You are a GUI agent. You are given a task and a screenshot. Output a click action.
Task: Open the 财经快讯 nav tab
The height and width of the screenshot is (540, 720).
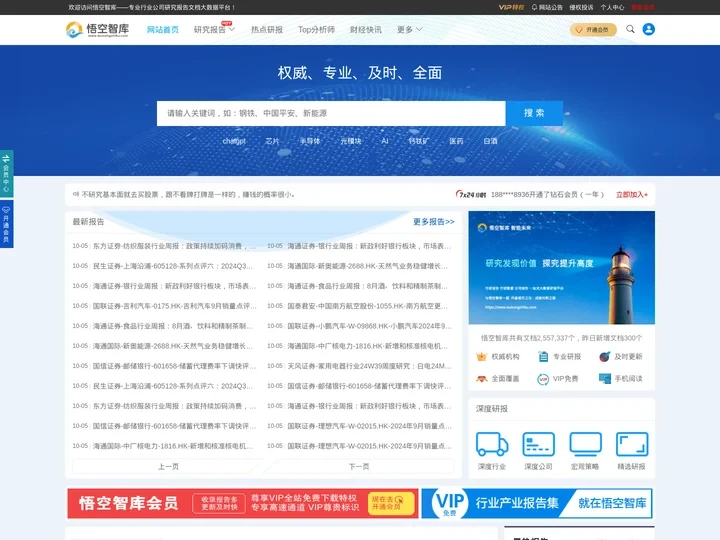click(366, 30)
